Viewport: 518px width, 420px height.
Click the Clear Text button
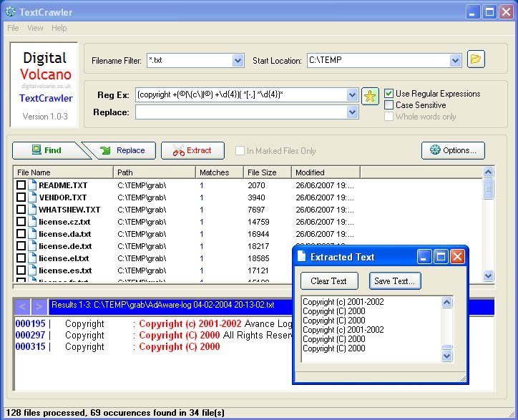(329, 281)
